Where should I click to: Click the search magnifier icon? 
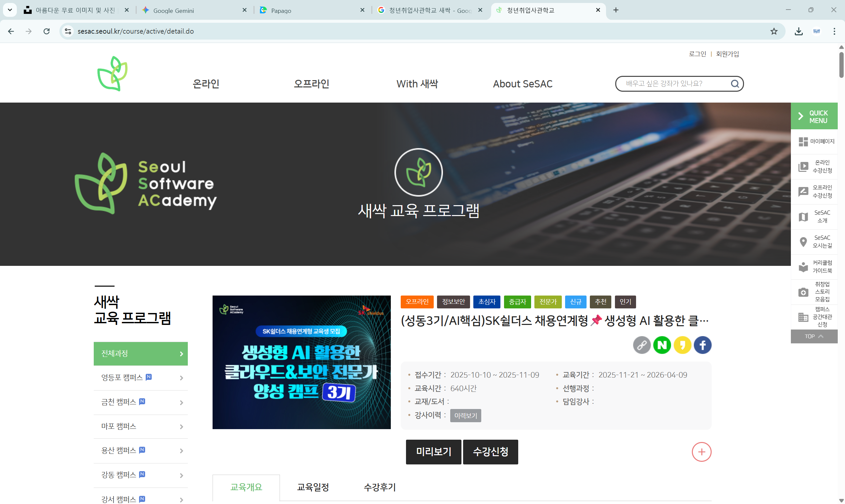pyautogui.click(x=734, y=83)
